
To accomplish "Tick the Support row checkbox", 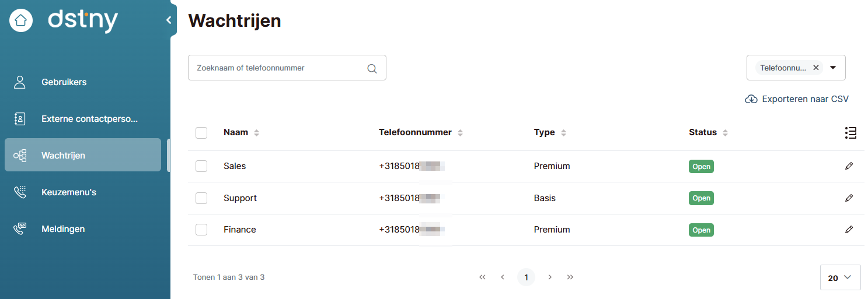I will tap(201, 198).
